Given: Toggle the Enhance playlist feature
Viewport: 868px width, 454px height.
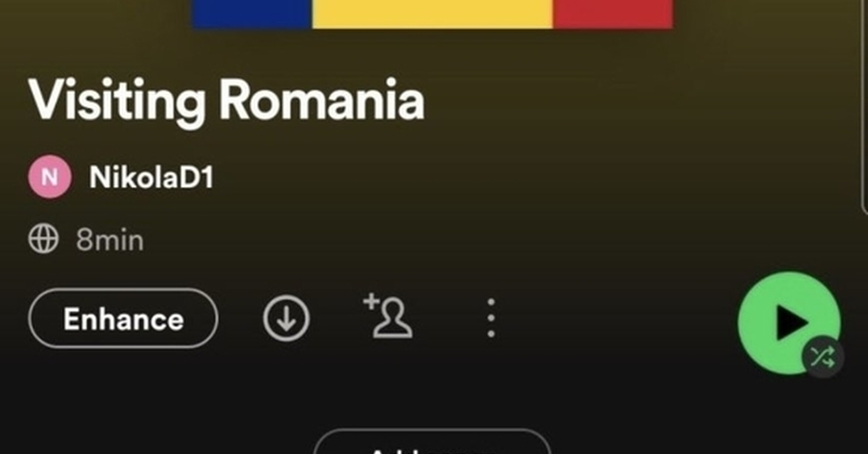Looking at the screenshot, I should (123, 318).
